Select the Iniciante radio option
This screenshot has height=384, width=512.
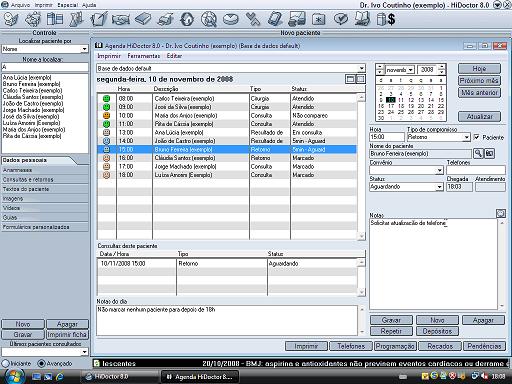coord(5,363)
